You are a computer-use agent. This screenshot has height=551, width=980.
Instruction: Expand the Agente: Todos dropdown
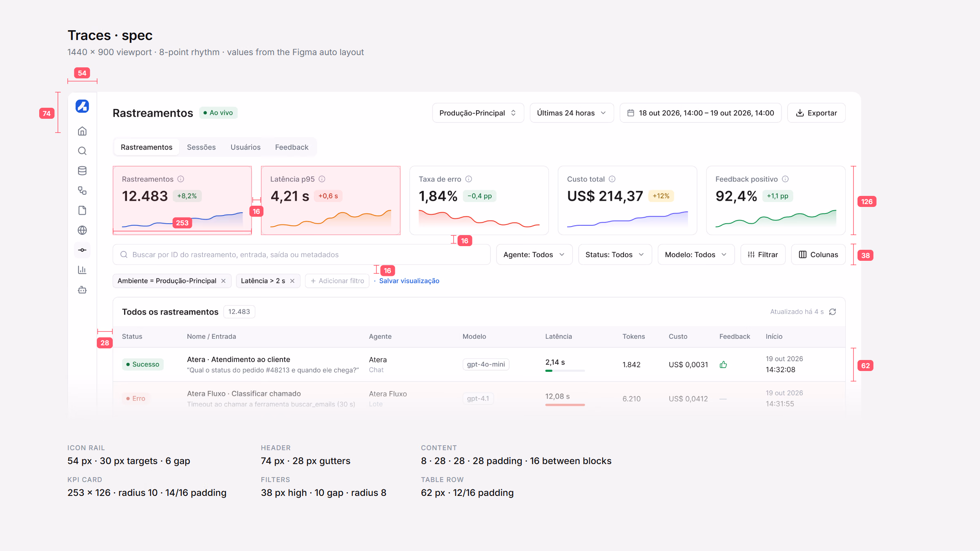[x=535, y=255]
